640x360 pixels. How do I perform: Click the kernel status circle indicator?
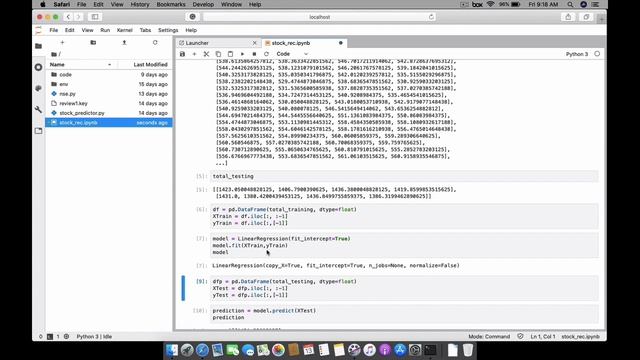coord(597,54)
